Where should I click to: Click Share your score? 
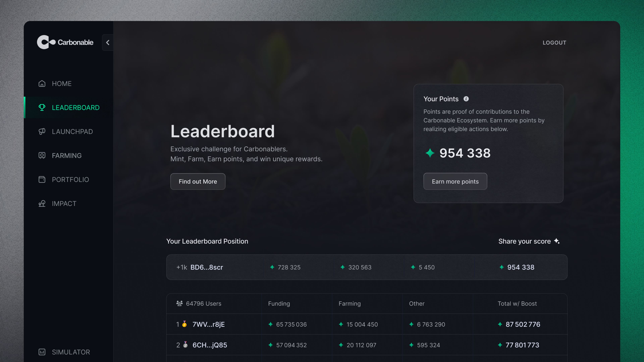[x=529, y=241]
